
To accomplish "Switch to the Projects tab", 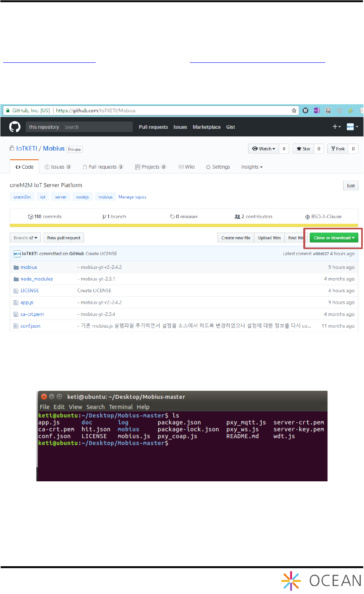I will [x=151, y=167].
